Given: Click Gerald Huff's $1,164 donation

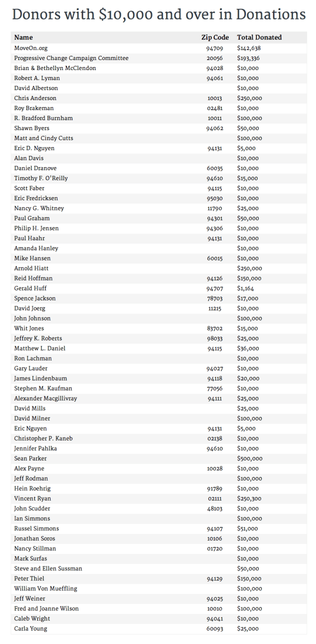Looking at the screenshot, I should point(246,288).
